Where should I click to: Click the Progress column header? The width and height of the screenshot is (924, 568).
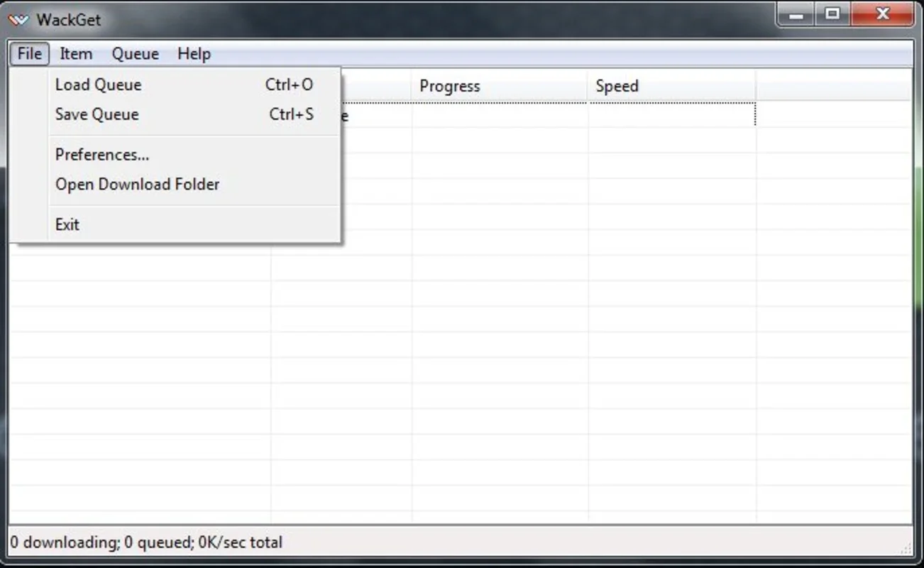point(500,86)
